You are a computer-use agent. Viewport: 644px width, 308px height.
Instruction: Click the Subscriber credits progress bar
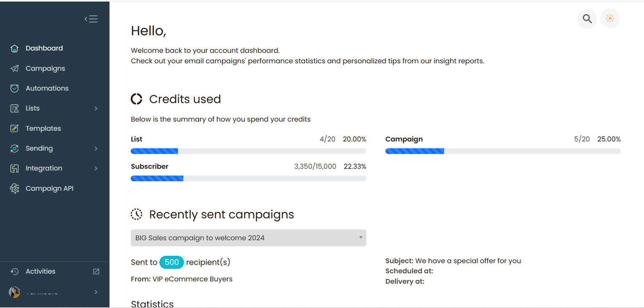(249, 179)
